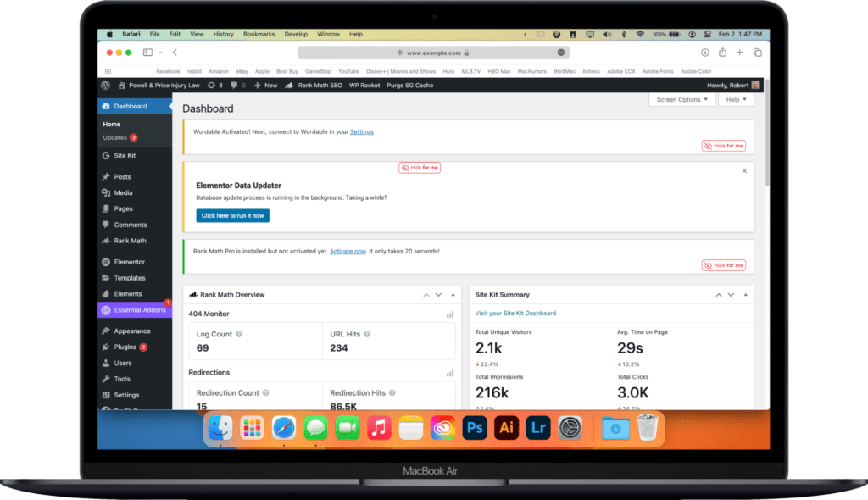Viewport: 868px width, 500px height.
Task: Open Settings in the sidebar
Action: pyautogui.click(x=135, y=396)
